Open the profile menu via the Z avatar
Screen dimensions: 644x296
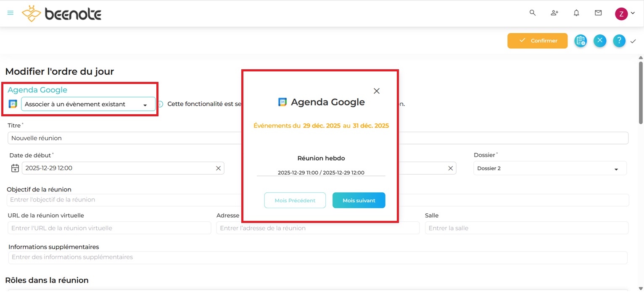coord(621,13)
